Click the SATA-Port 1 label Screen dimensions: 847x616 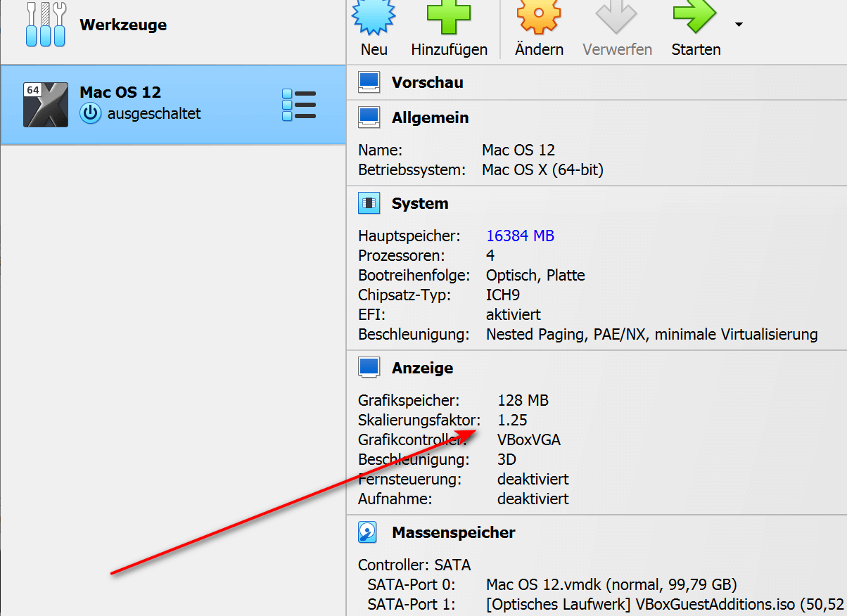(412, 604)
